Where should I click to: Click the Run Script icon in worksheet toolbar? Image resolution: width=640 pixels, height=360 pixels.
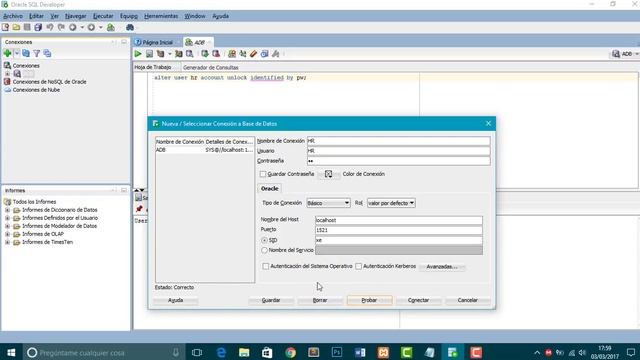coord(149,54)
